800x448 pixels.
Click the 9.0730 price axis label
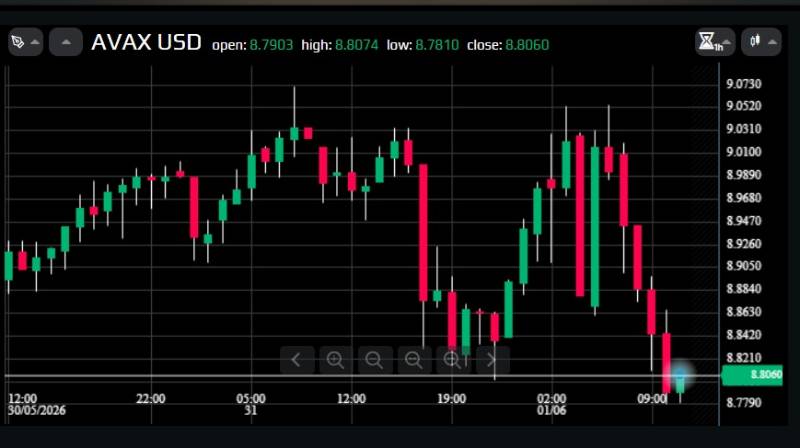coord(744,84)
